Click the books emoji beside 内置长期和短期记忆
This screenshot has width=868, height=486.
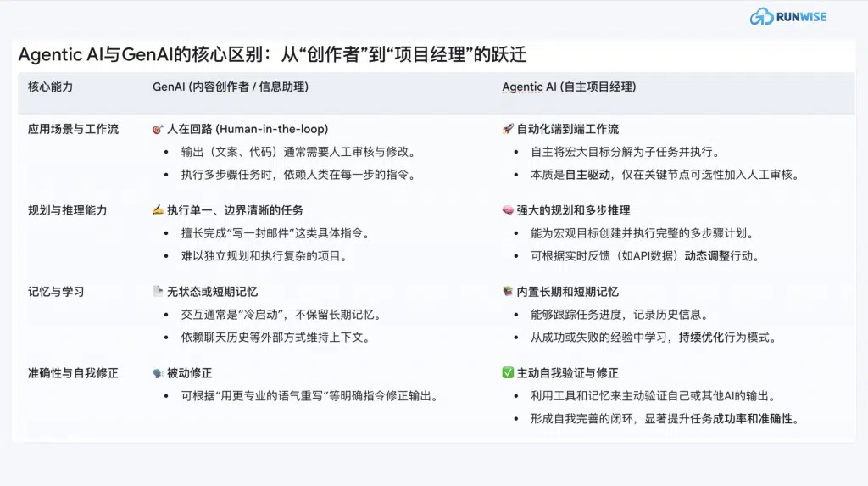click(508, 292)
